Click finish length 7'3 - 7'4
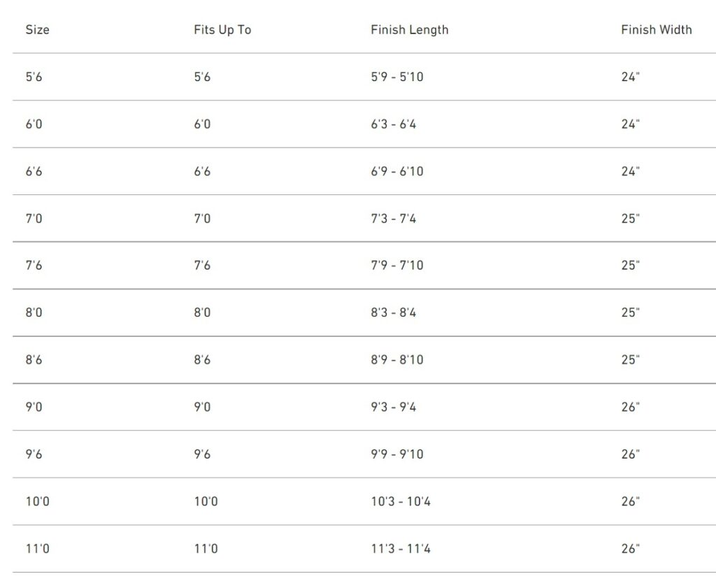Screen dimensions: 716x588 [x=393, y=219]
